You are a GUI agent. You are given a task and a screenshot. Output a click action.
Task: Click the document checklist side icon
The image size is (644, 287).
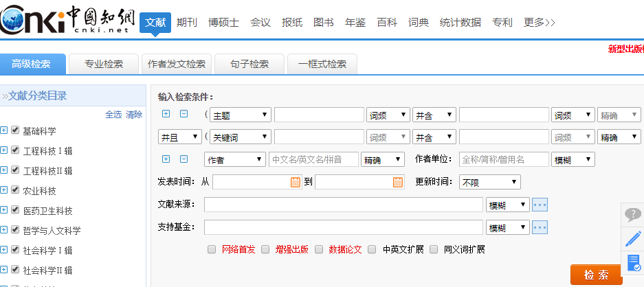[x=633, y=263]
